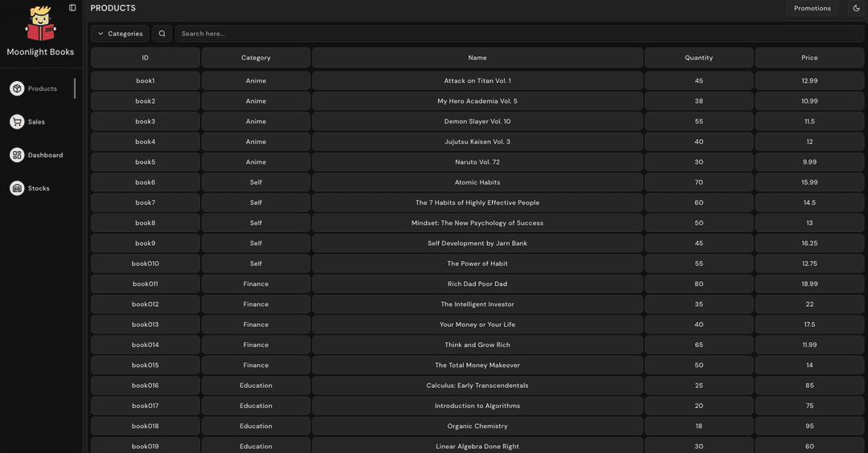Select 'Self Development by Jarn Bank' cell
This screenshot has height=453, width=868.
pyautogui.click(x=477, y=243)
